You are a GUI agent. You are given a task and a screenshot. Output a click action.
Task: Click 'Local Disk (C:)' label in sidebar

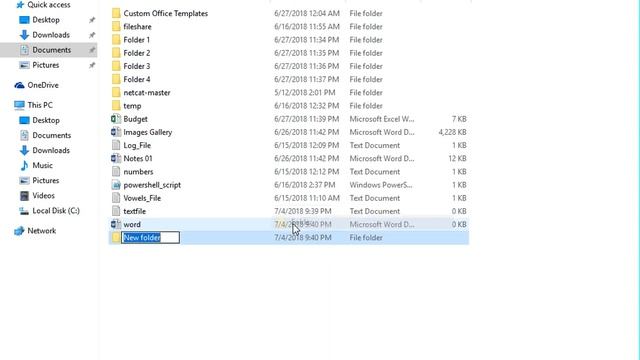pos(56,211)
